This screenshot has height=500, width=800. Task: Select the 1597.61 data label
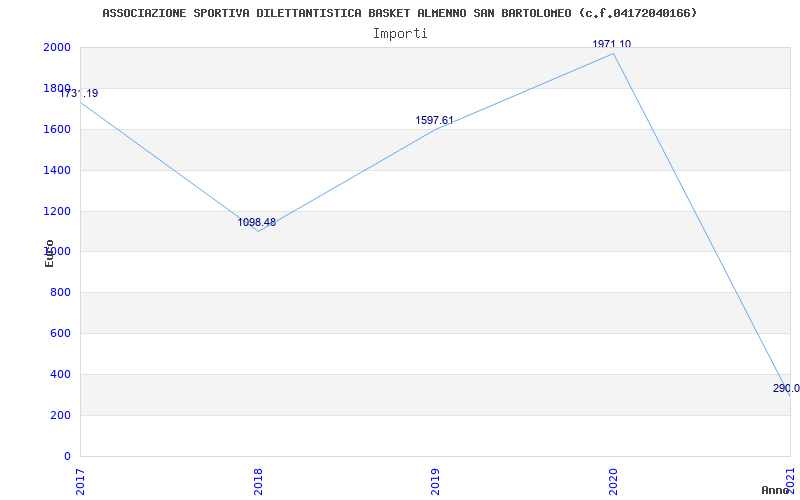[434, 120]
